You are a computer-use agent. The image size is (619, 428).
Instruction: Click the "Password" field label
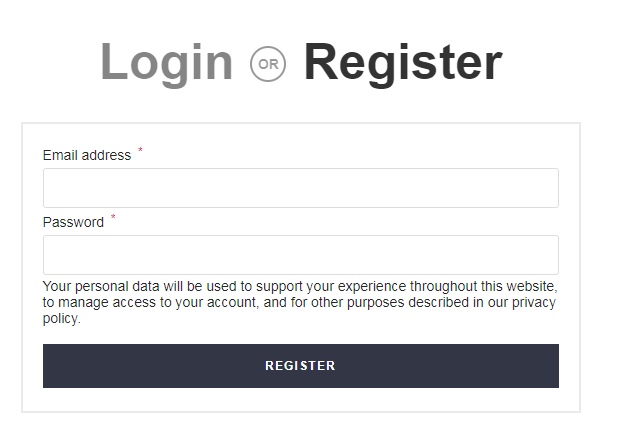(73, 222)
